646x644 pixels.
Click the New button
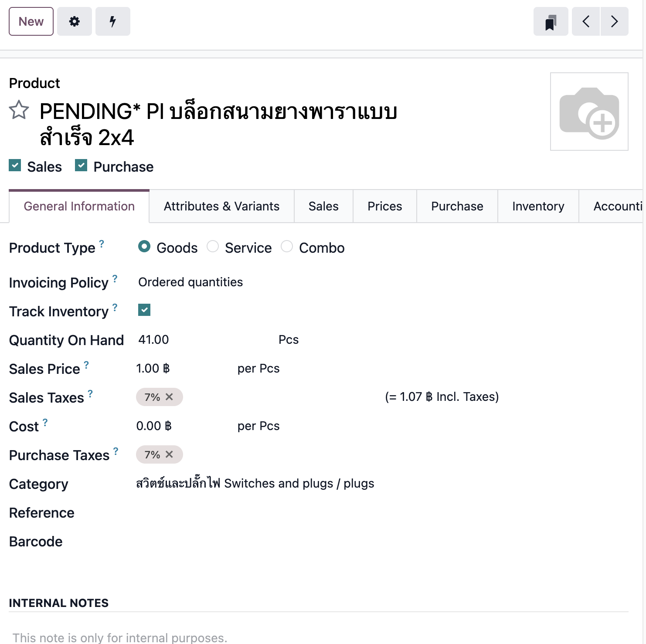point(31,21)
